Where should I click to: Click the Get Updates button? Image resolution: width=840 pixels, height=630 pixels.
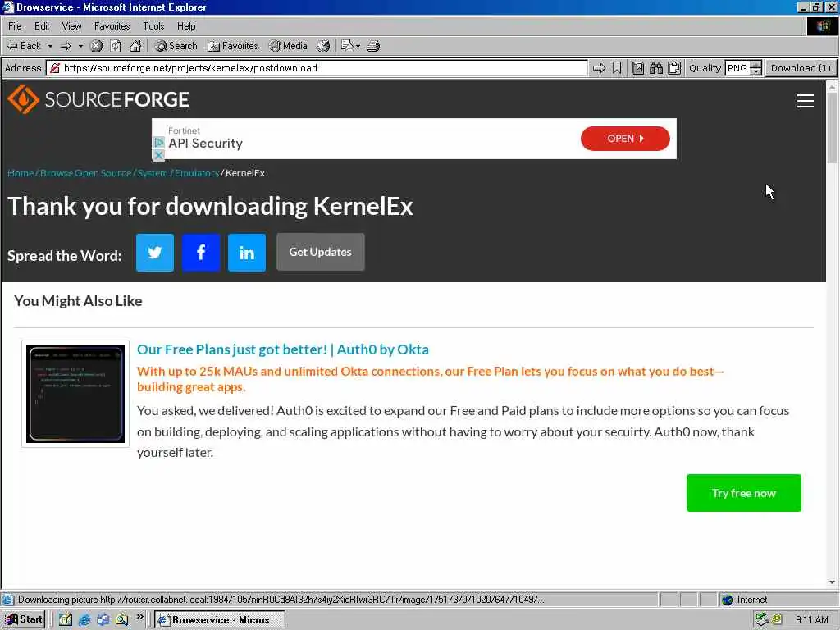point(321,252)
